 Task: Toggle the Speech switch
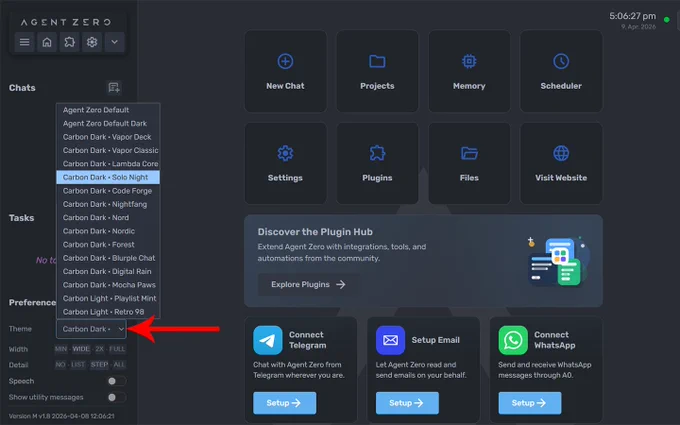click(x=116, y=381)
